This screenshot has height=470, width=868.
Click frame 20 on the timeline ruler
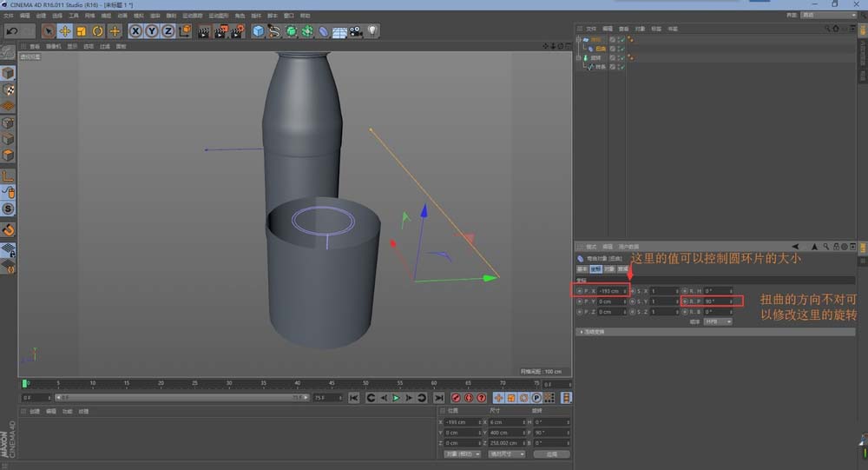161,383
